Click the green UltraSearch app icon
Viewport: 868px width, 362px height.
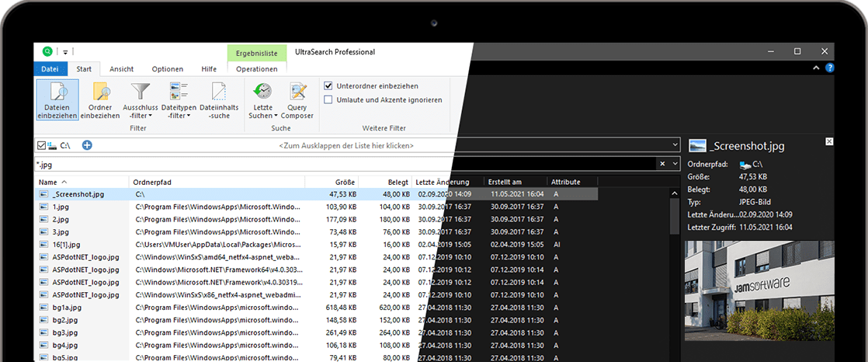coord(47,51)
